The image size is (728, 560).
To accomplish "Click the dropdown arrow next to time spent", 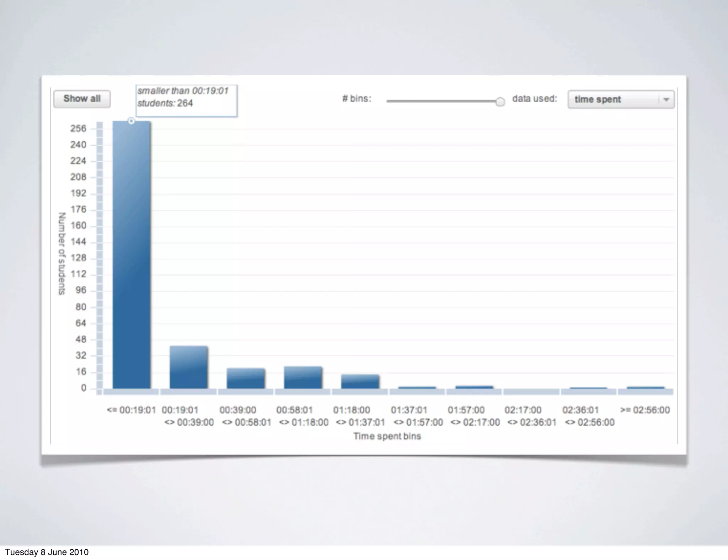I will pyautogui.click(x=667, y=100).
